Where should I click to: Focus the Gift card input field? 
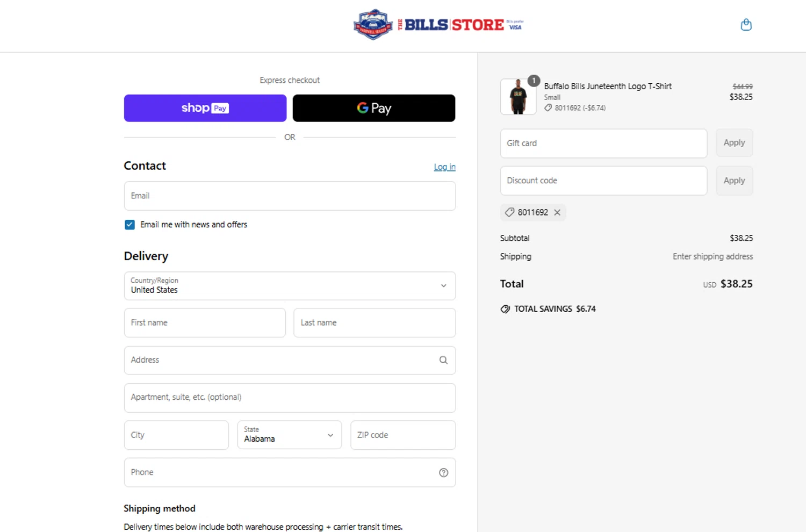603,143
